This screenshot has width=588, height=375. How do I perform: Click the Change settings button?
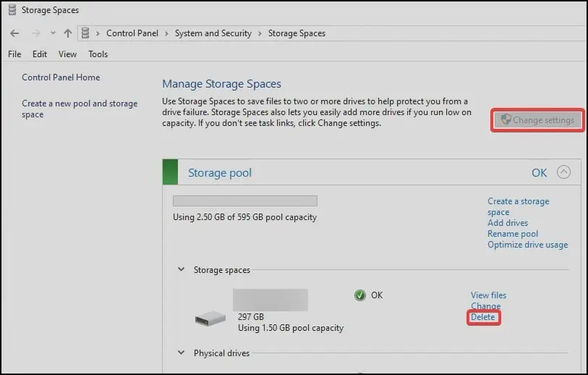click(x=537, y=120)
